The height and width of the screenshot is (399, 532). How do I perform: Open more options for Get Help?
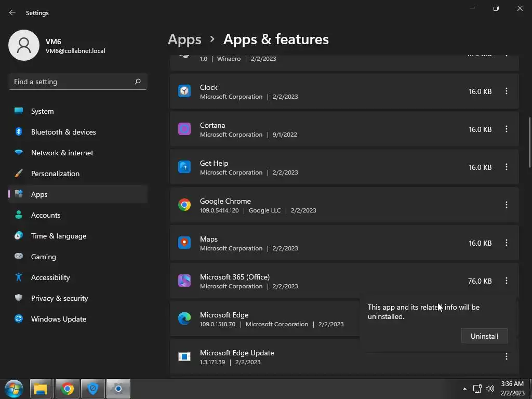506,167
